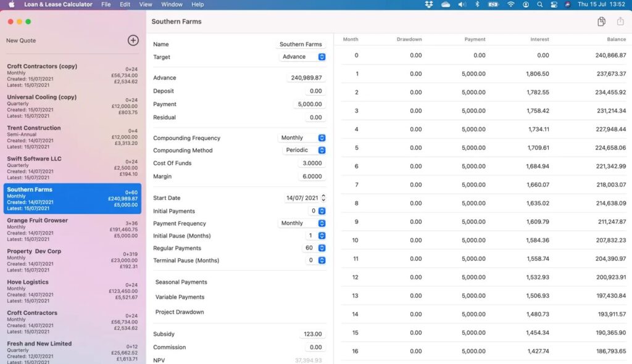Open the Compounding Frequency dropdown
Image resolution: width=632 pixels, height=364 pixels.
click(x=302, y=138)
